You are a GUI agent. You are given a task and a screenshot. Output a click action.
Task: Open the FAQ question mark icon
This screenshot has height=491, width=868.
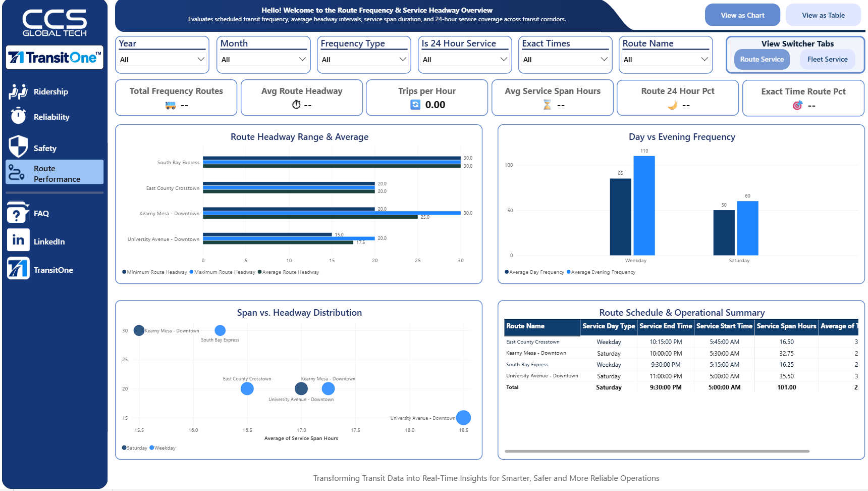[18, 212]
